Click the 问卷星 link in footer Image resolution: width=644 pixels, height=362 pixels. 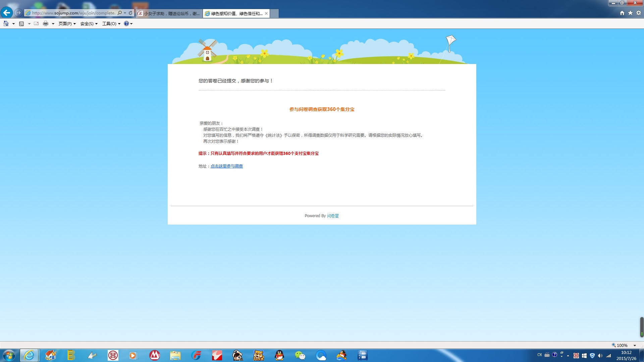(x=333, y=216)
